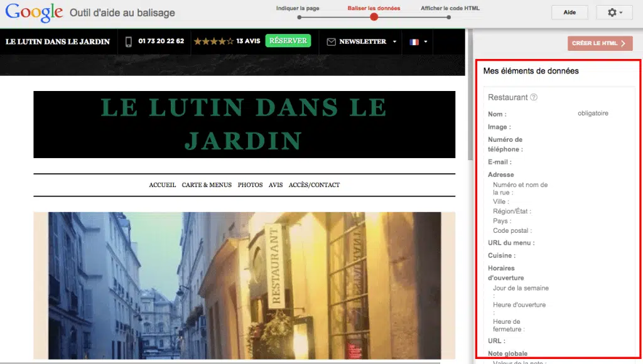The height and width of the screenshot is (364, 643).
Task: Click the Baliser les données step marker
Action: coord(374,17)
